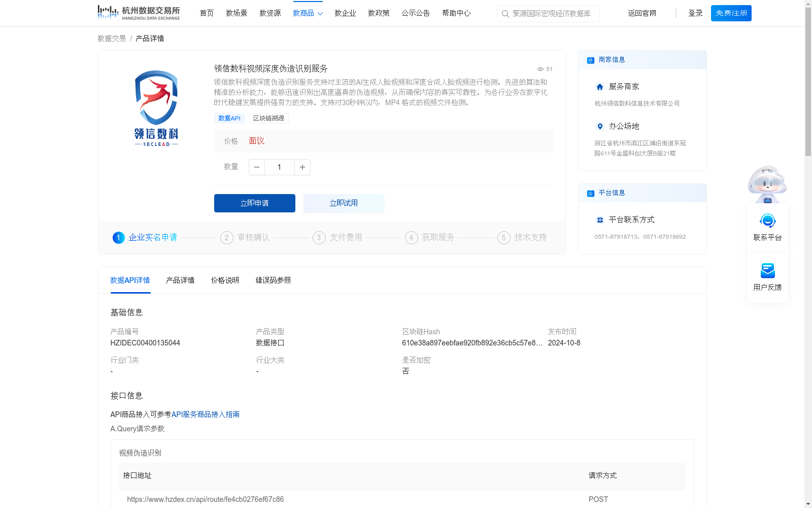Screen dimensions: 812x508
Task: Click the scrollbar up arrow
Action: [808, 3]
